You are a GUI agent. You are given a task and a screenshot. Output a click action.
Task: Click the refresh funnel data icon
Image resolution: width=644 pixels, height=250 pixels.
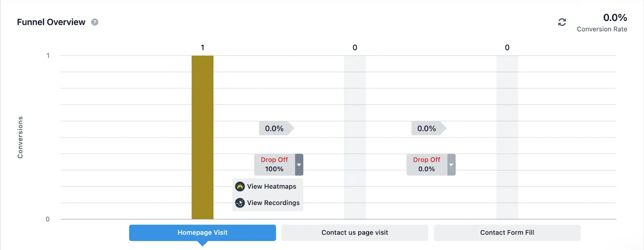tap(562, 22)
